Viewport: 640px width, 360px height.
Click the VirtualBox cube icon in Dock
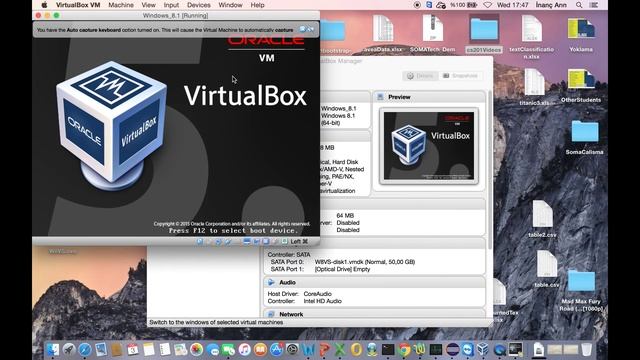[x=483, y=349]
